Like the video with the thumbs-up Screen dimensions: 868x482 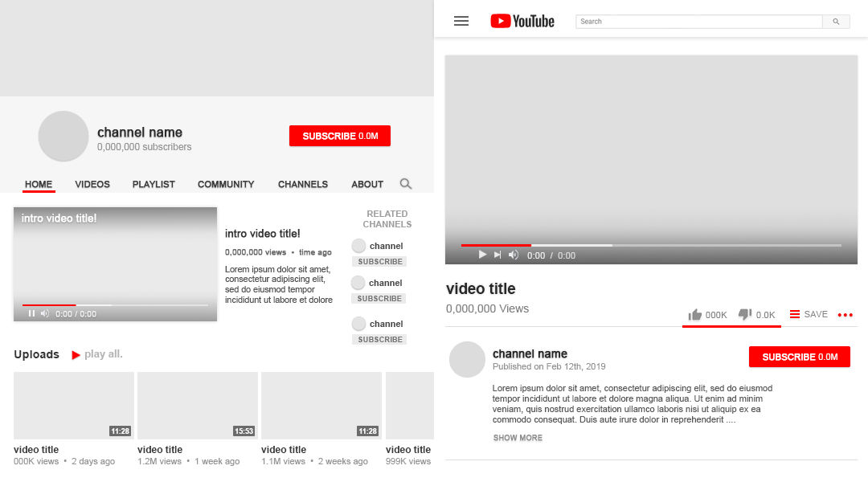pos(694,314)
